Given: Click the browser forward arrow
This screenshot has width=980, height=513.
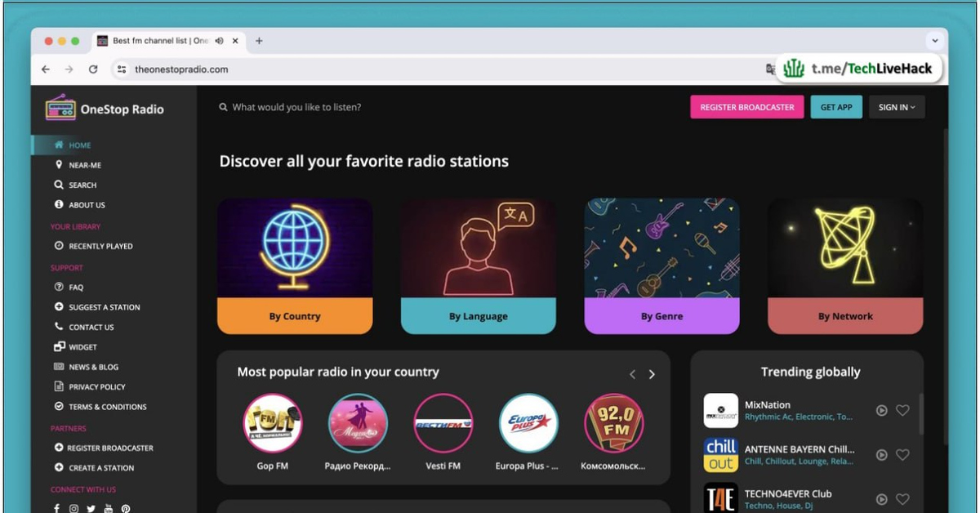Looking at the screenshot, I should (69, 69).
